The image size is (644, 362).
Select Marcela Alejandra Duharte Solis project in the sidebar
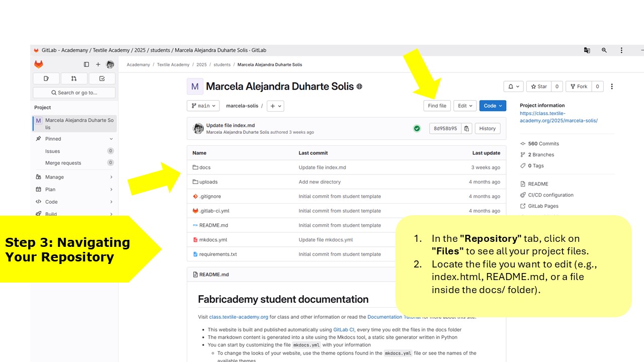[x=74, y=124]
